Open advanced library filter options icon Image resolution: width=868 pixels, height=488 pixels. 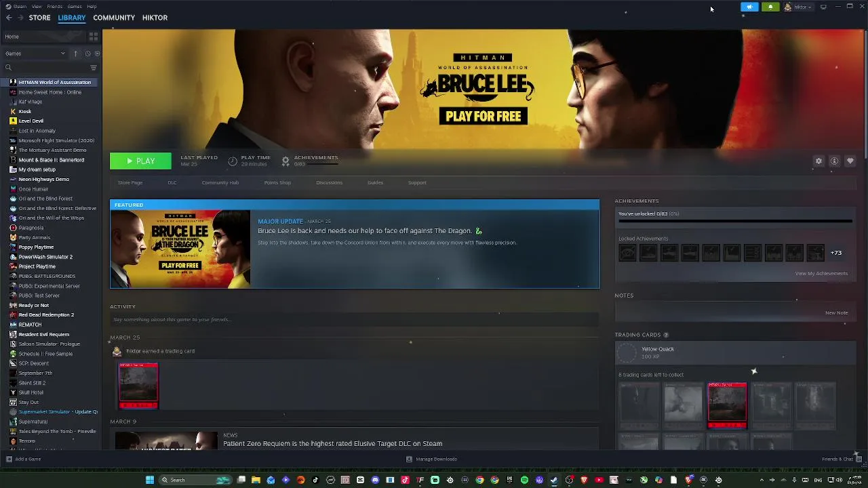94,68
